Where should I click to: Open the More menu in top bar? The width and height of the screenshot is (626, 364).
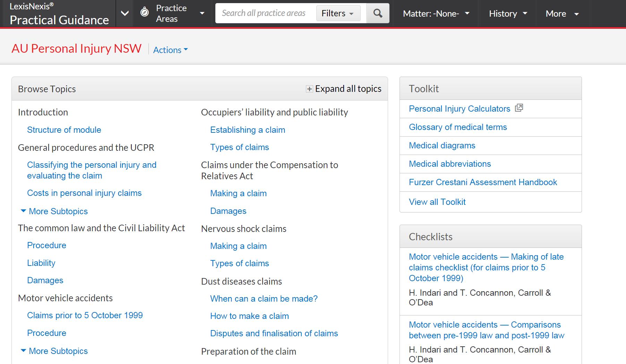[562, 14]
